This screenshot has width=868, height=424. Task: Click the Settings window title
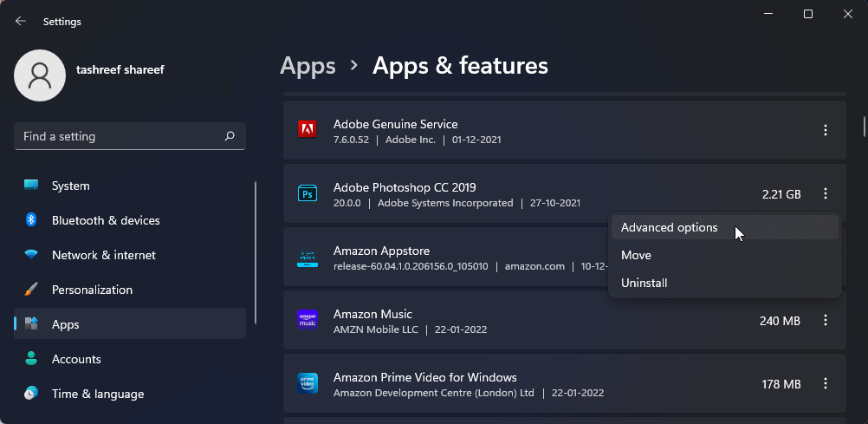(62, 22)
